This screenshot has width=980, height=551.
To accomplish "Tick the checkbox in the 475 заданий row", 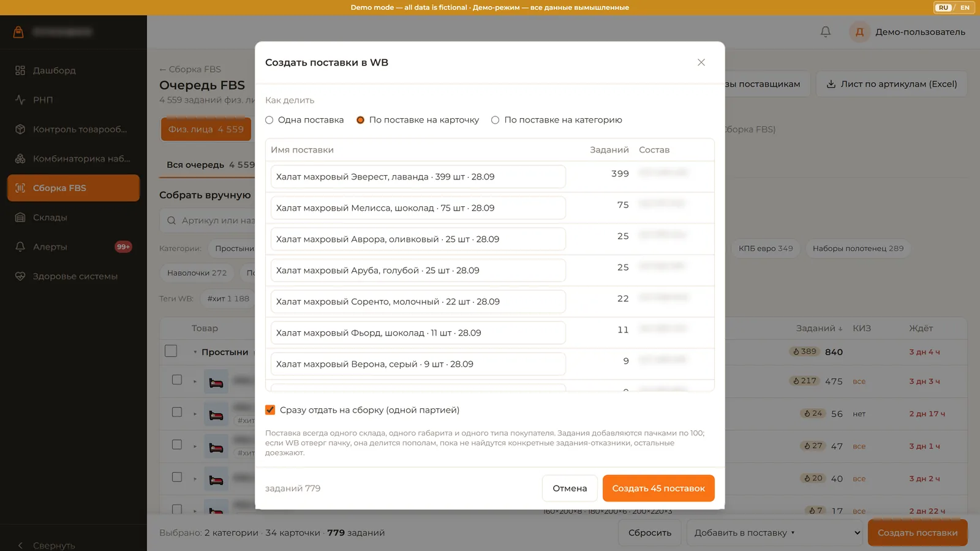I will (x=177, y=380).
